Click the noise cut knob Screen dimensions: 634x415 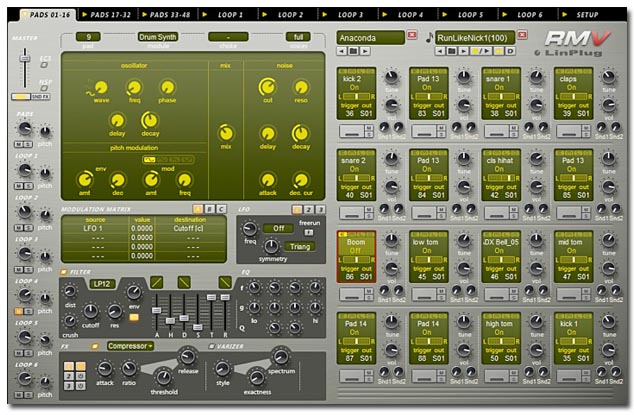(267, 87)
